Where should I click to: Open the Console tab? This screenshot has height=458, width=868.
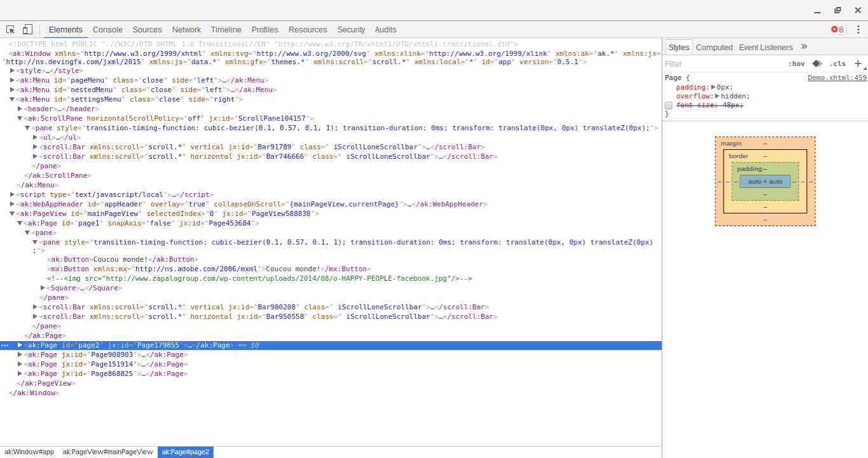pos(107,30)
